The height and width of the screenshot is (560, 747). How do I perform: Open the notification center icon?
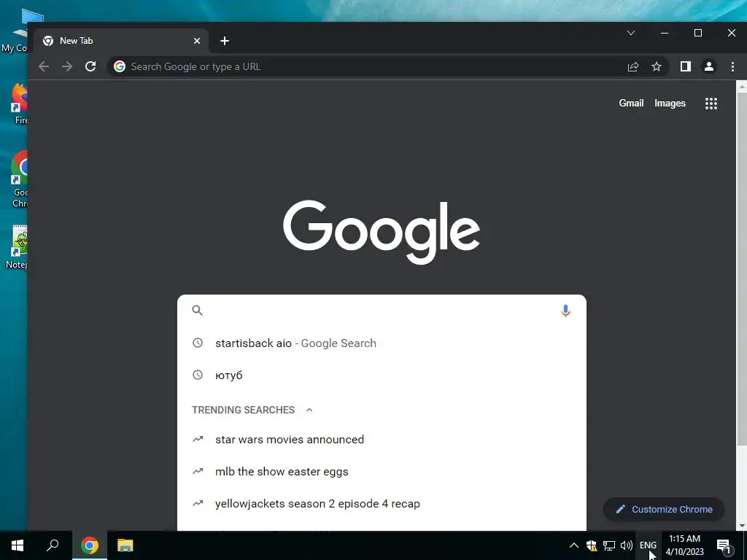click(724, 545)
